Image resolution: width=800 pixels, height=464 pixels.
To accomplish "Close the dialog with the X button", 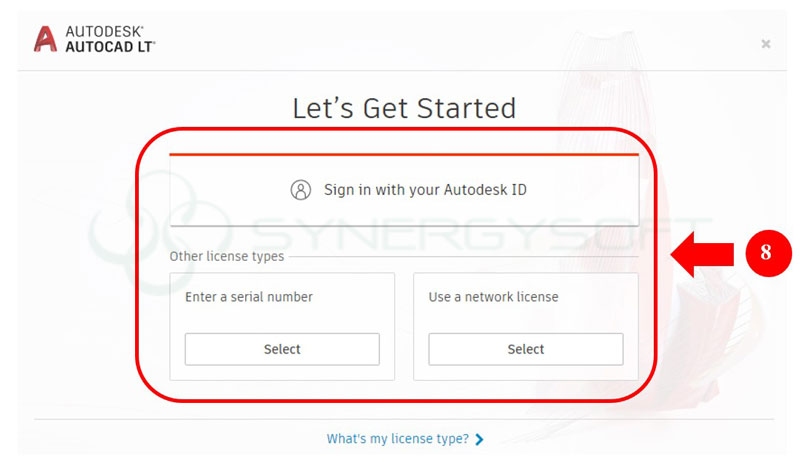I will pos(766,44).
